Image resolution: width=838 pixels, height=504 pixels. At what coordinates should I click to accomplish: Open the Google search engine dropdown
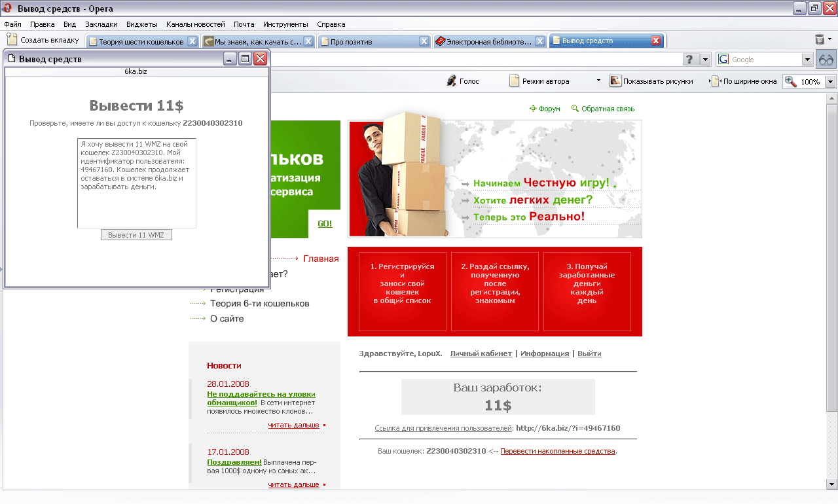click(807, 60)
